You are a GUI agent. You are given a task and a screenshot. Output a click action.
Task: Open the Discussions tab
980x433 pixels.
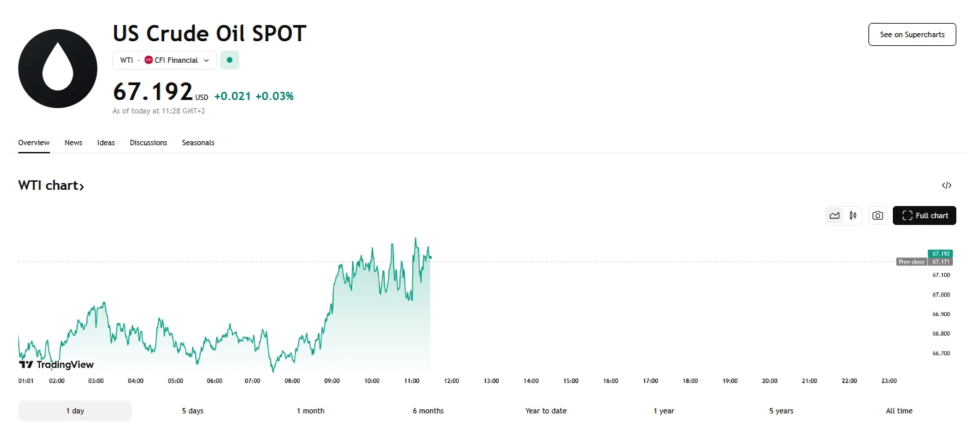point(148,143)
